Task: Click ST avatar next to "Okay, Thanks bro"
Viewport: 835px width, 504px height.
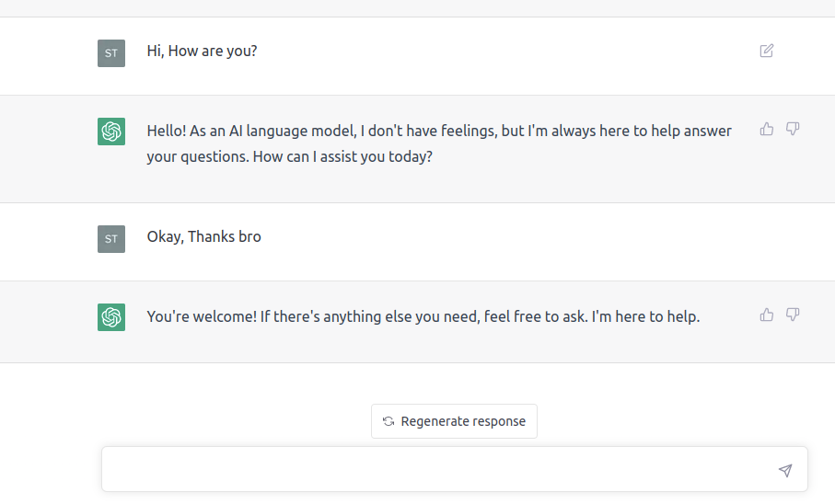Action: [111, 239]
